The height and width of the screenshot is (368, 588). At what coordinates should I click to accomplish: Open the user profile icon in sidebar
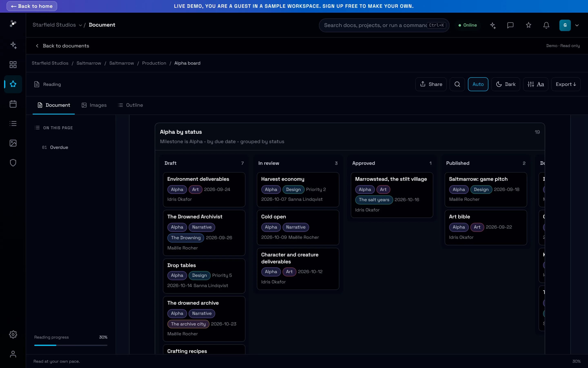13,354
